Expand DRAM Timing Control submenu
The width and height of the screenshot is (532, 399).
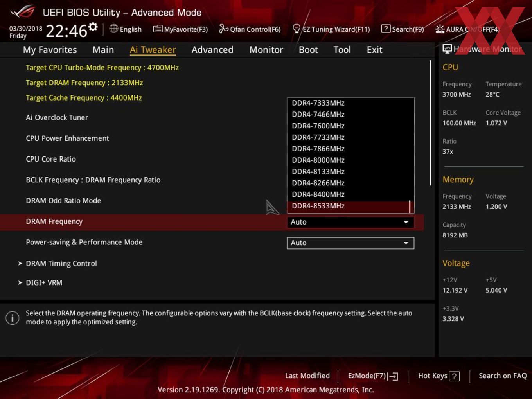(61, 264)
